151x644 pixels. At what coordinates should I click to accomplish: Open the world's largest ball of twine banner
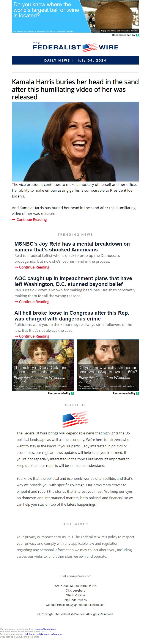[75, 16]
